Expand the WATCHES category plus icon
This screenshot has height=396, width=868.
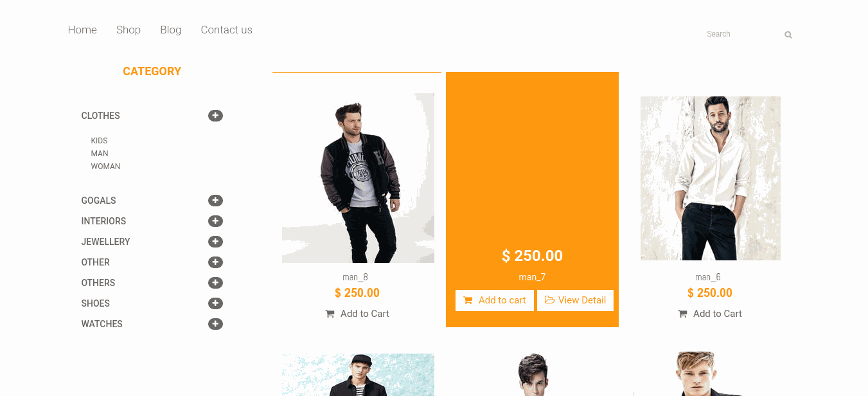pos(215,324)
